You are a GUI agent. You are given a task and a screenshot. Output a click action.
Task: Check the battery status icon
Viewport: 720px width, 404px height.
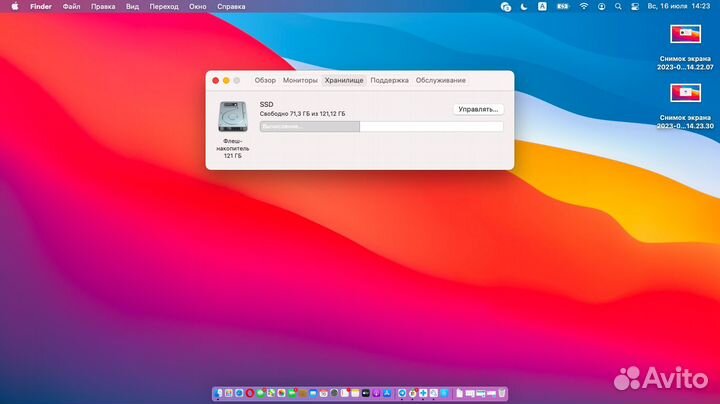[563, 6]
